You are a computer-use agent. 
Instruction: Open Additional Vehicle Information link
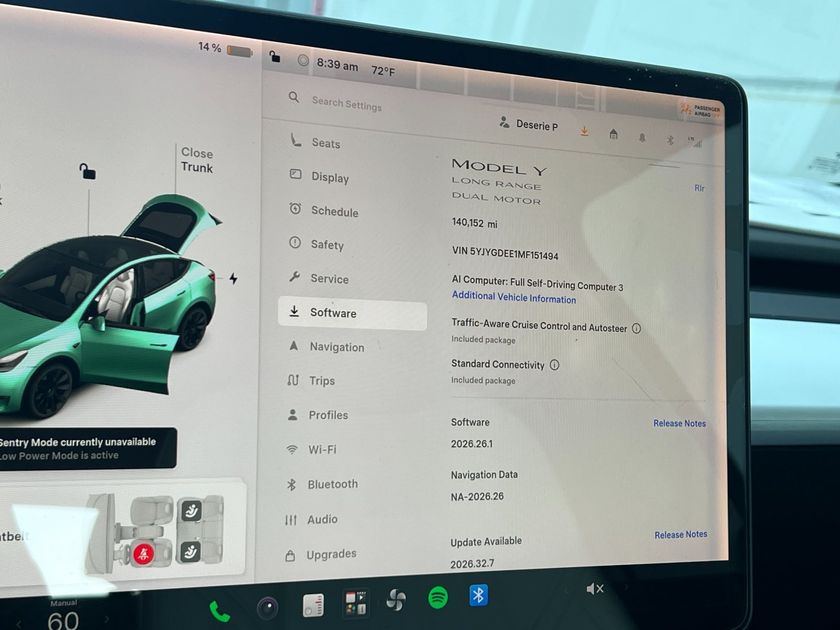(514, 297)
